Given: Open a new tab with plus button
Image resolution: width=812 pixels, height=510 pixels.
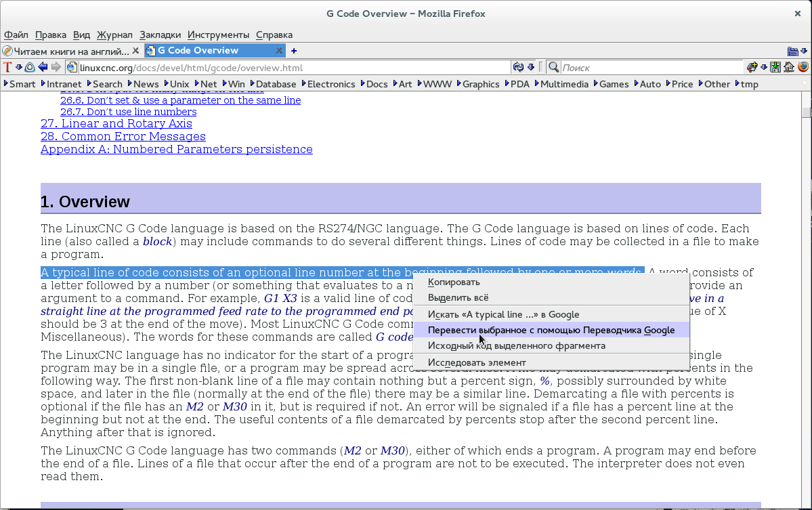Looking at the screenshot, I should (x=294, y=51).
